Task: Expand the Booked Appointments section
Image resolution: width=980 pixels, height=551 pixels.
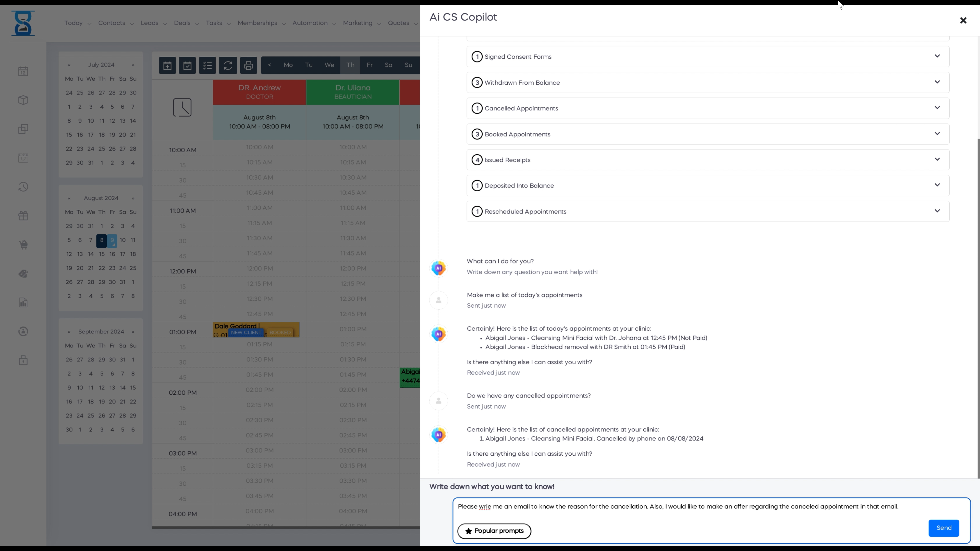Action: click(x=937, y=133)
